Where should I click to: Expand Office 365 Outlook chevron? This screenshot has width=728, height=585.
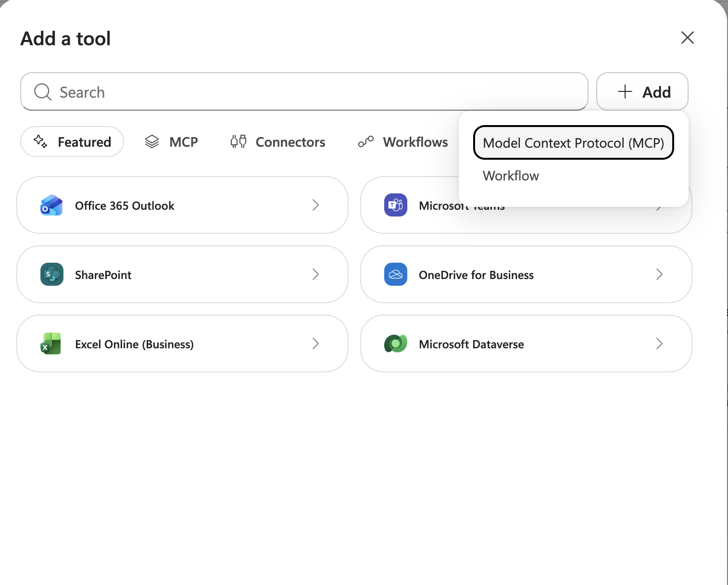tap(315, 205)
